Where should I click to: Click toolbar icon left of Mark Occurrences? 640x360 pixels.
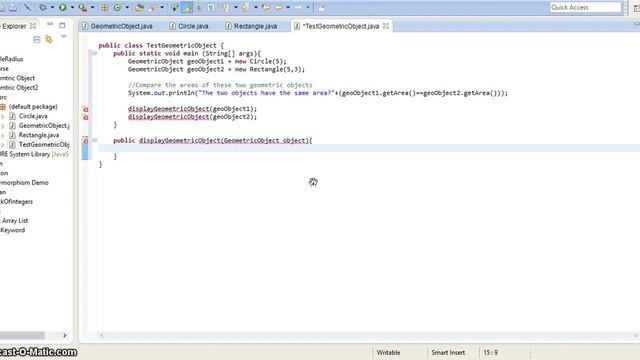coord(175,7)
